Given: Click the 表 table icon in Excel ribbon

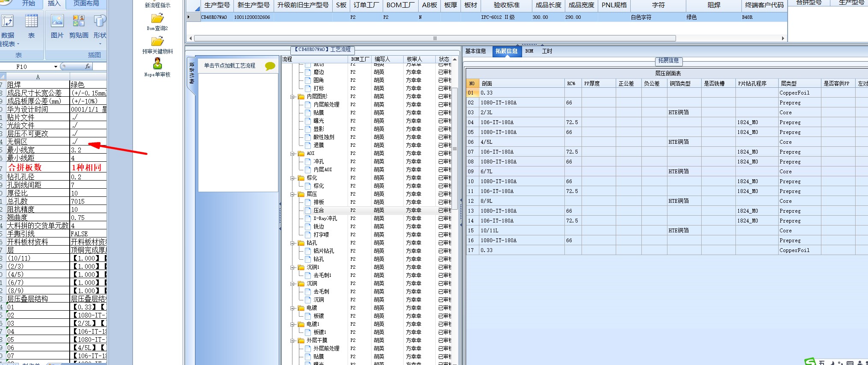Looking at the screenshot, I should [31, 21].
